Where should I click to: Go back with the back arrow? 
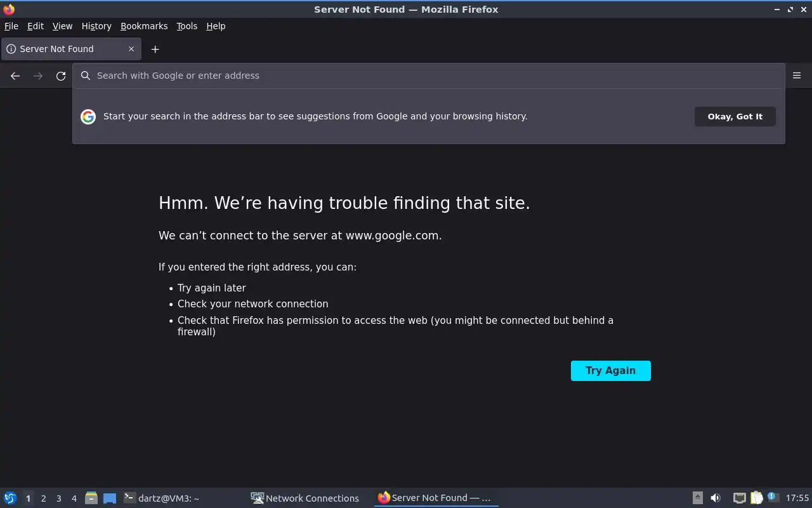tap(15, 76)
